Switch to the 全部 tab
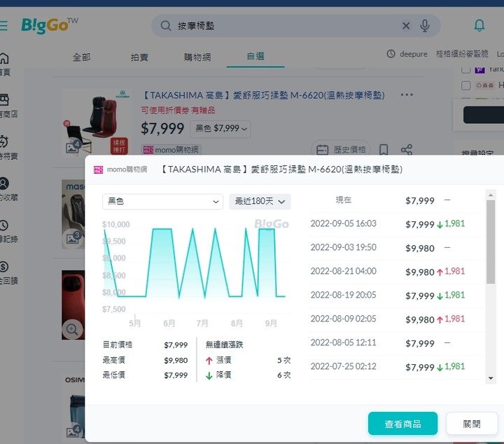The width and height of the screenshot is (504, 444). (x=82, y=57)
